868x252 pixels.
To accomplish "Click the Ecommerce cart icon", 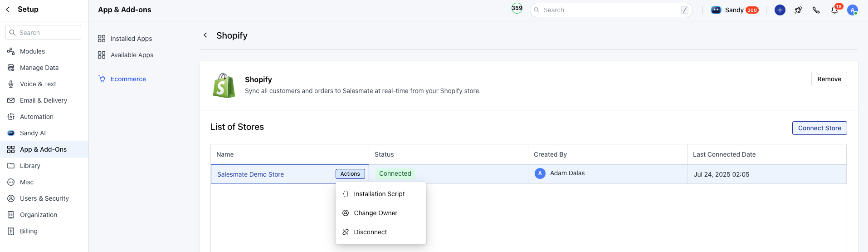I will tap(102, 79).
